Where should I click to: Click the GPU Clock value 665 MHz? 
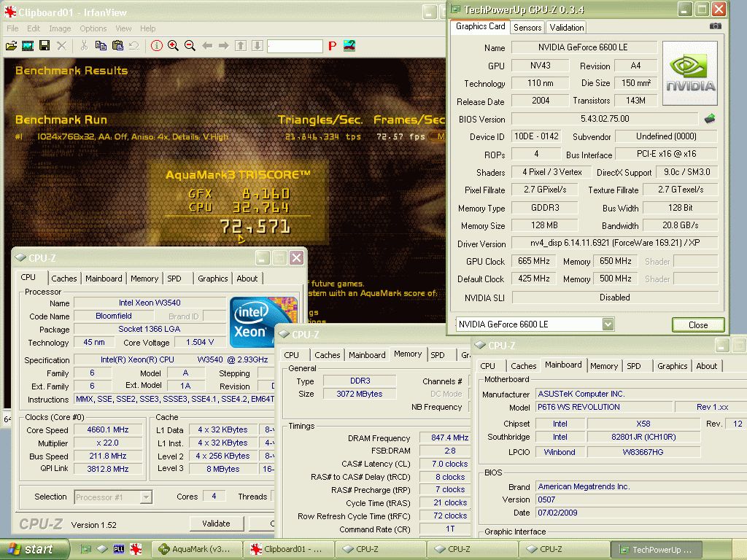tap(533, 261)
